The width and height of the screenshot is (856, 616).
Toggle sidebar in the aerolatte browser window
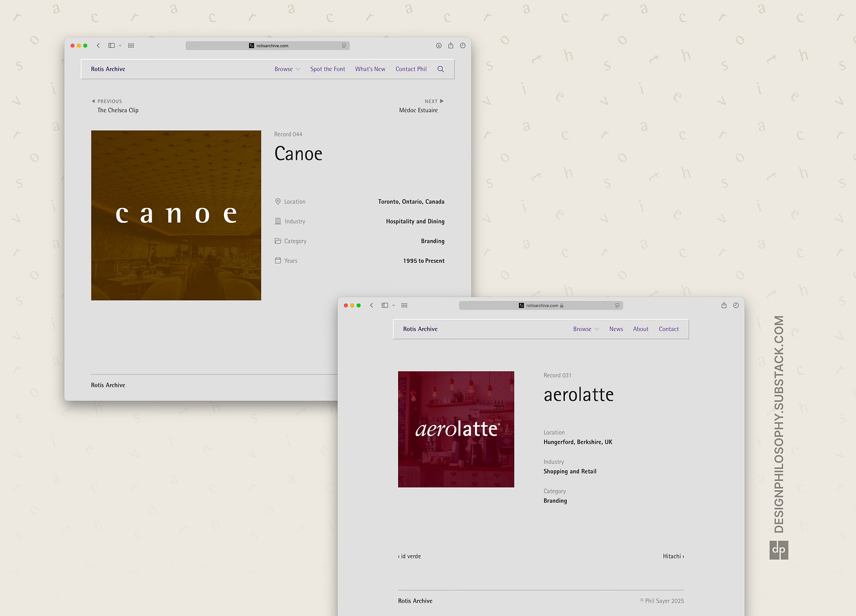[385, 305]
